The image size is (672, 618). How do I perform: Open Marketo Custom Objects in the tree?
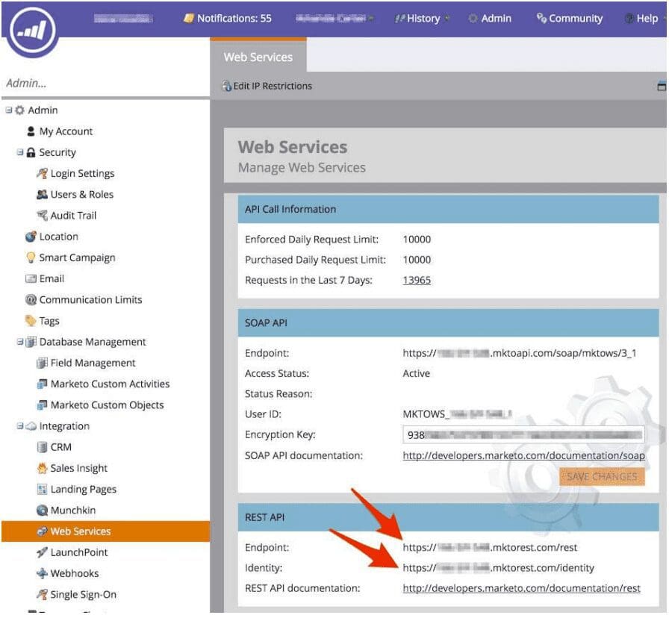pyautogui.click(x=107, y=405)
